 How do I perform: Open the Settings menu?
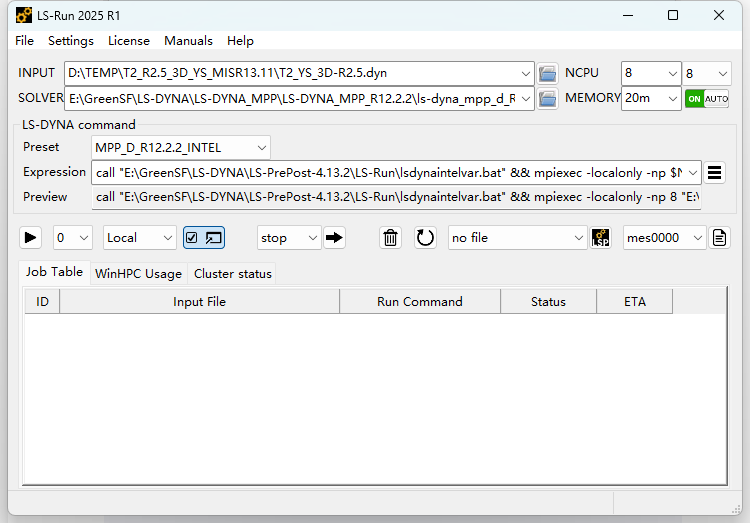(x=70, y=41)
